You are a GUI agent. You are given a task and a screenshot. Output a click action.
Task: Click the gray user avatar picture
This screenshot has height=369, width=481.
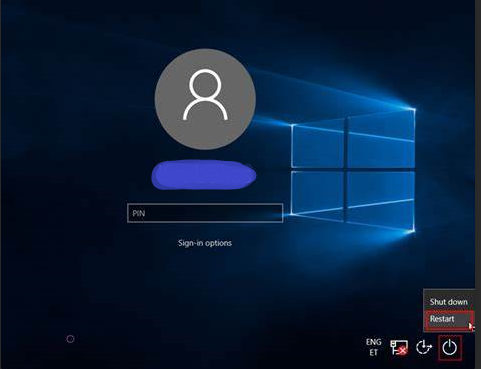click(x=205, y=99)
